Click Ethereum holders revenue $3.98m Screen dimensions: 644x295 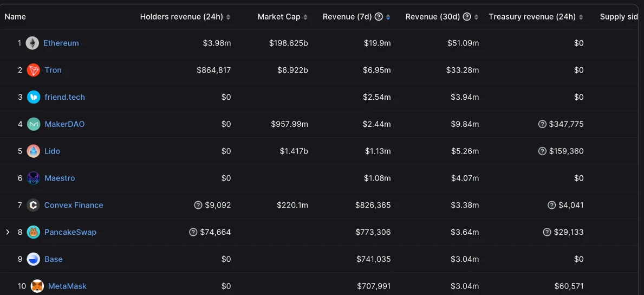point(217,43)
